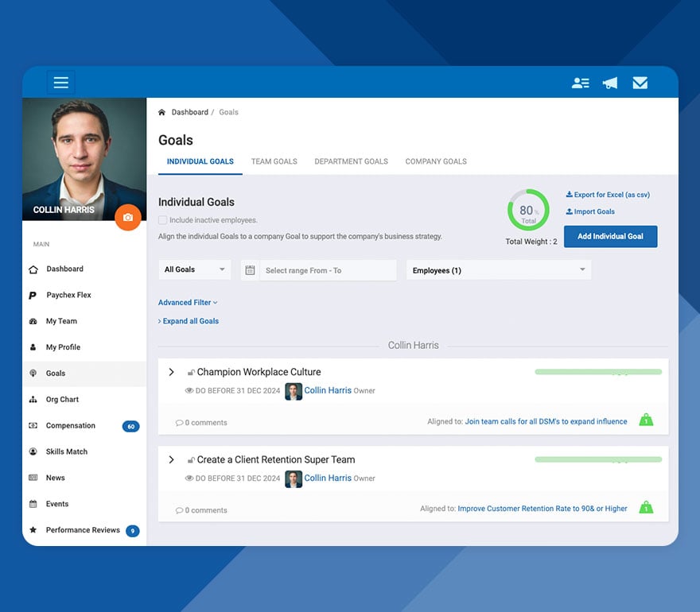Select the Skills Match sidebar item
The width and height of the screenshot is (700, 612).
[x=68, y=451]
